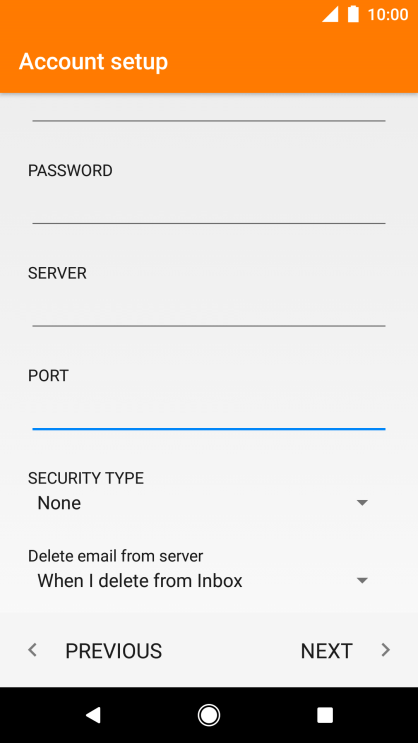
Task: Tap the 'Delete email from server' label
Action: (x=115, y=555)
